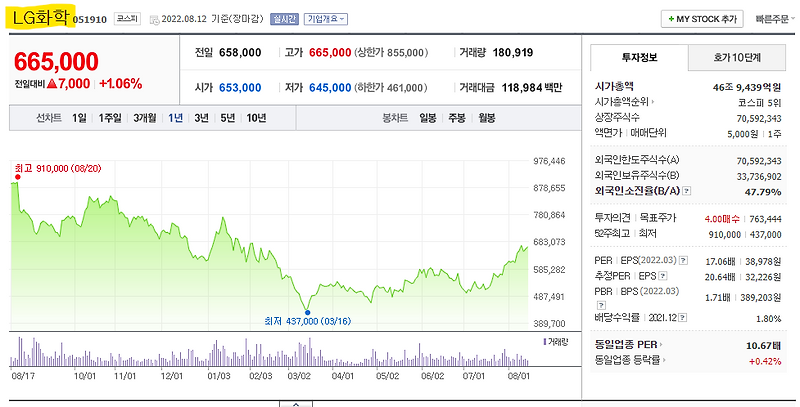Click help icon next to 추정PER EPS
This screenshot has width=800, height=407.
tap(663, 276)
